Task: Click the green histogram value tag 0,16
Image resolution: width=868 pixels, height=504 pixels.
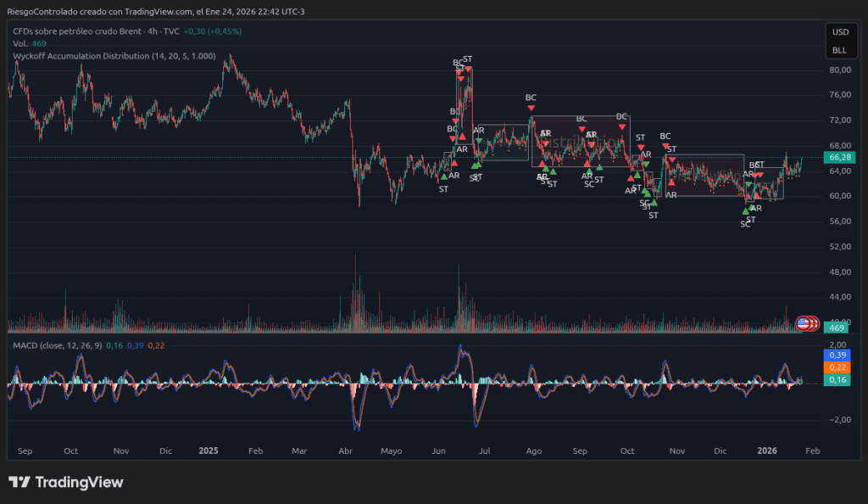Action: [838, 380]
